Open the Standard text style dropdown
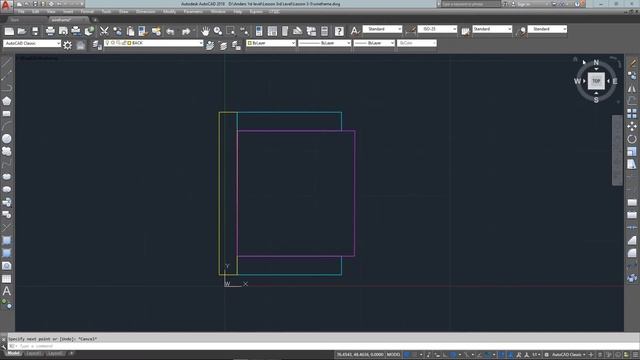The height and width of the screenshot is (360, 640). [383, 29]
